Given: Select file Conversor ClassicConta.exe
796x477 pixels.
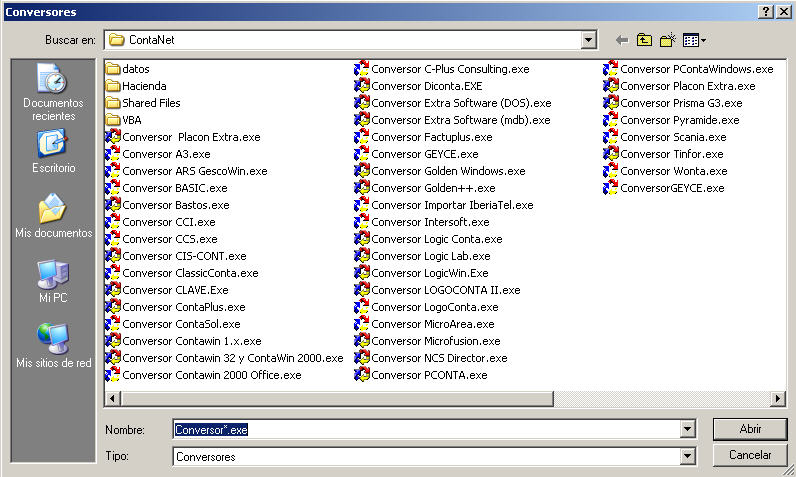Looking at the screenshot, I should coord(182,273).
